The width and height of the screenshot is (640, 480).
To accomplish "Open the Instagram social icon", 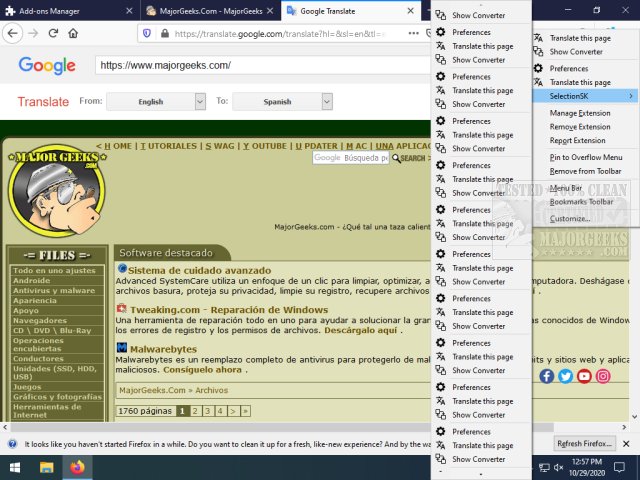I will (603, 376).
